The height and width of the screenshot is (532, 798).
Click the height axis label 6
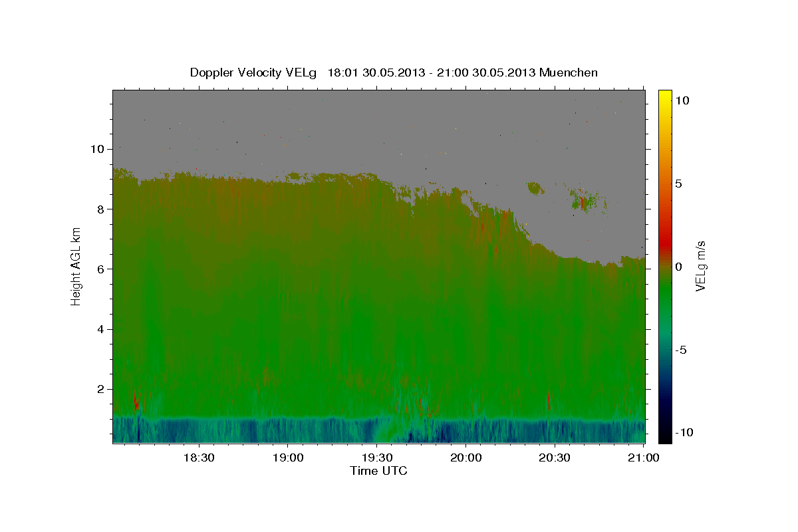(x=101, y=269)
